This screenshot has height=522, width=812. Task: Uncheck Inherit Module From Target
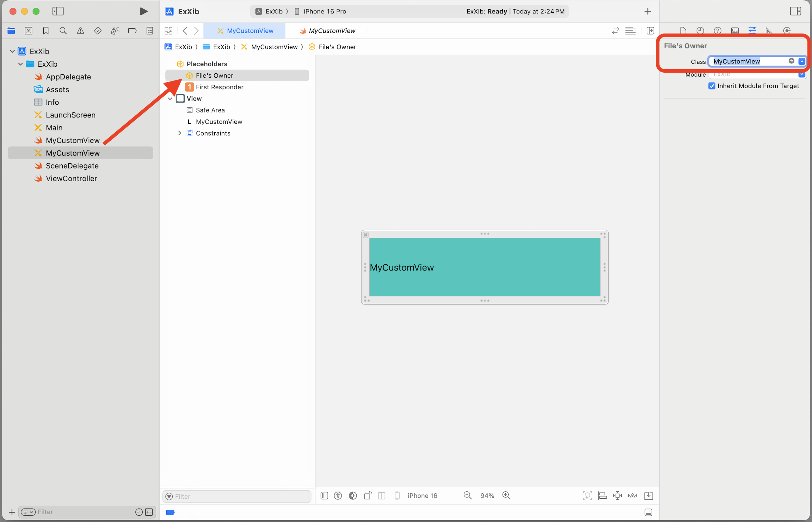coord(712,86)
